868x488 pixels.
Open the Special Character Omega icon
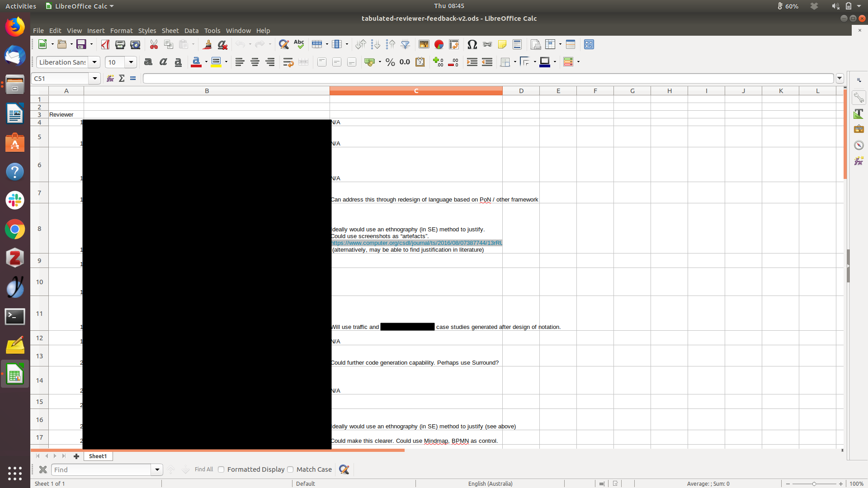(472, 44)
